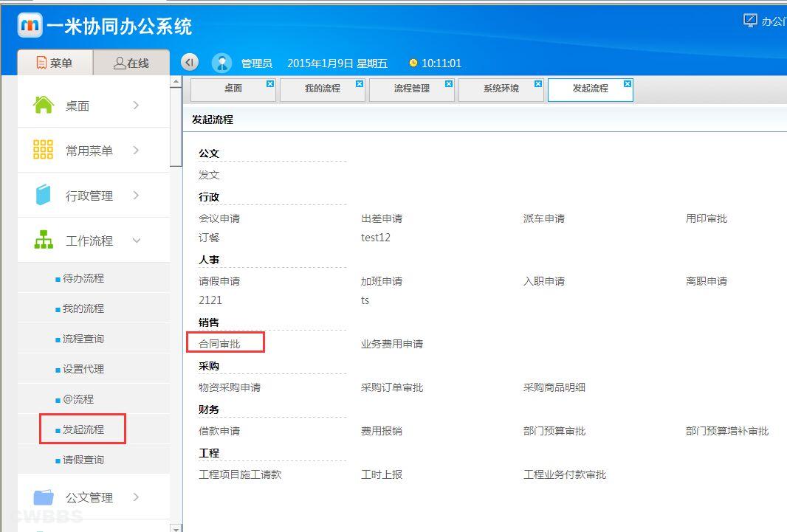Start the 工程业务付款审批 workflow
Viewport: 787px width, 532px height.
tap(566, 475)
